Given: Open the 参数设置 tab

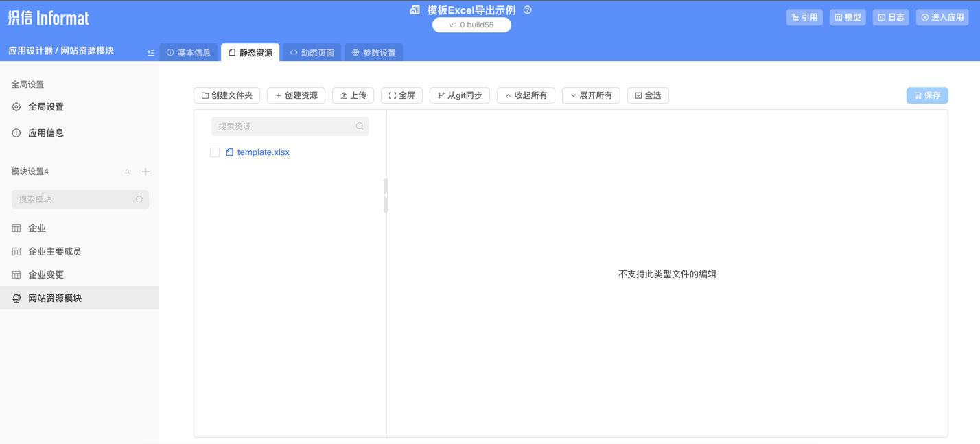Looking at the screenshot, I should coord(373,51).
